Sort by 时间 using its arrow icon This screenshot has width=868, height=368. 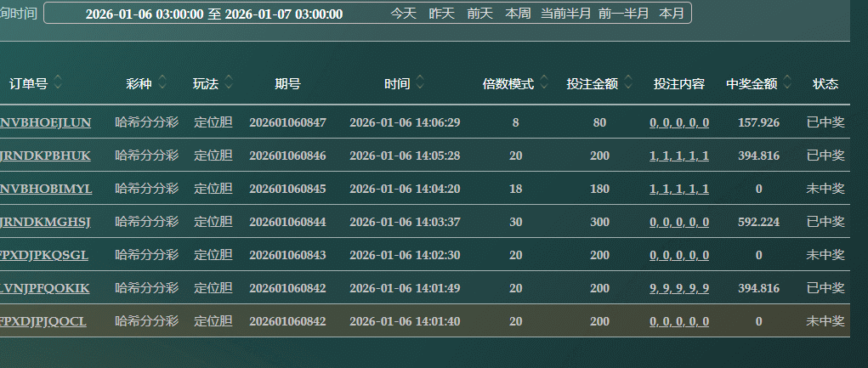pos(421,83)
